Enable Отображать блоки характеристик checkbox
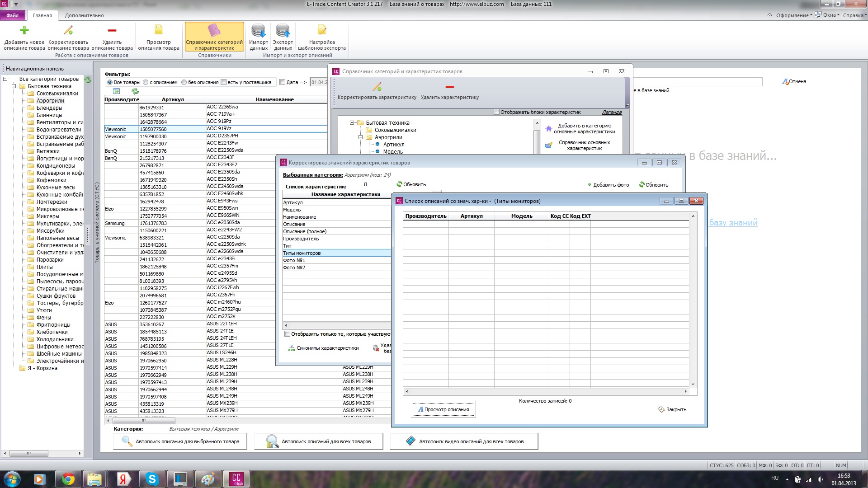Image resolution: width=868 pixels, height=488 pixels. click(497, 112)
